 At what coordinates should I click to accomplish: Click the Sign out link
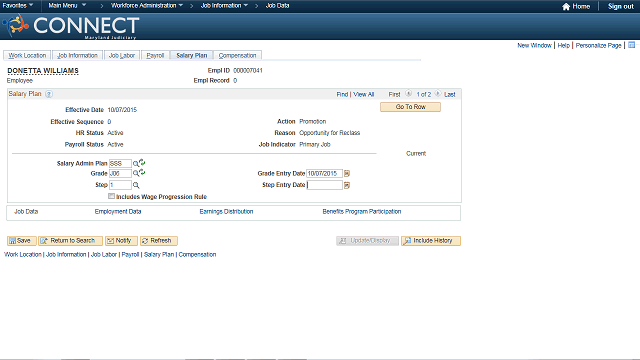[x=620, y=6]
